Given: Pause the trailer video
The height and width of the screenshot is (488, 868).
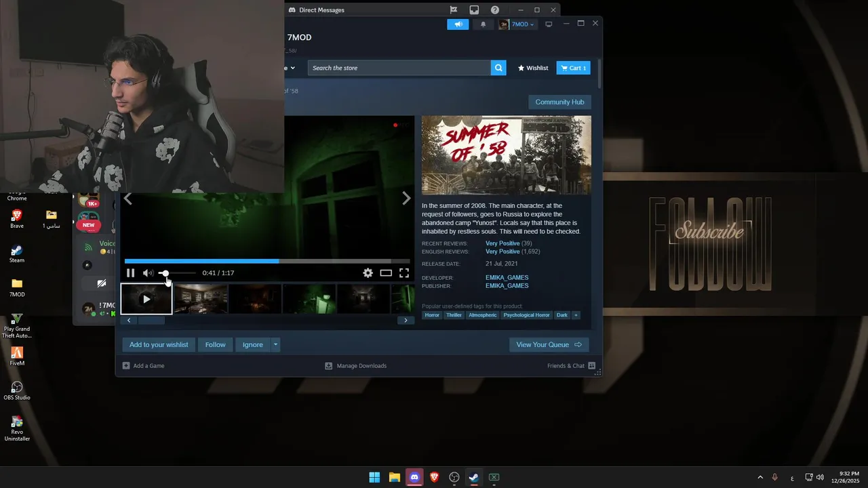Looking at the screenshot, I should (x=130, y=272).
